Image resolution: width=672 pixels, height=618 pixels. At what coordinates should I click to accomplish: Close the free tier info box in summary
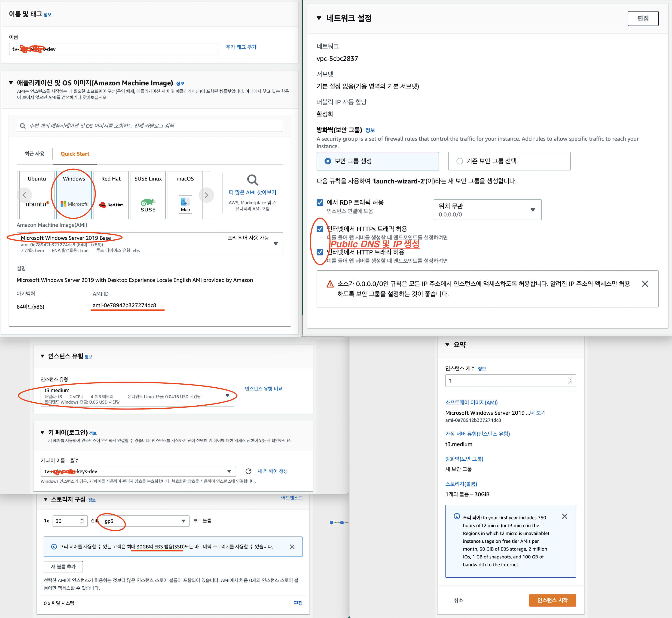564,516
